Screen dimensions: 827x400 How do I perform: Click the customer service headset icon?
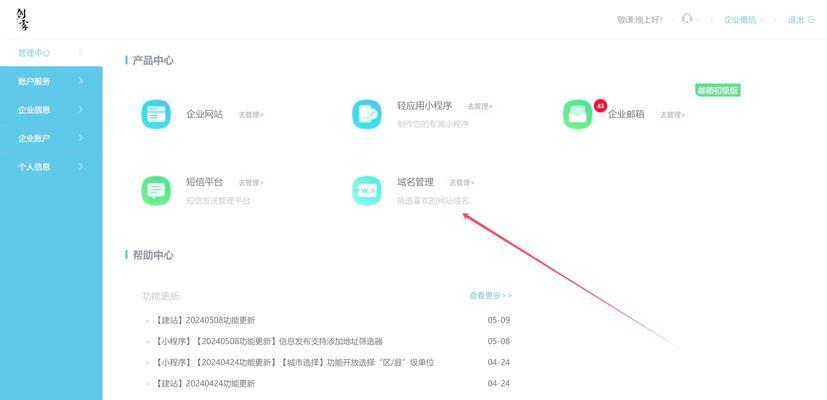[686, 19]
